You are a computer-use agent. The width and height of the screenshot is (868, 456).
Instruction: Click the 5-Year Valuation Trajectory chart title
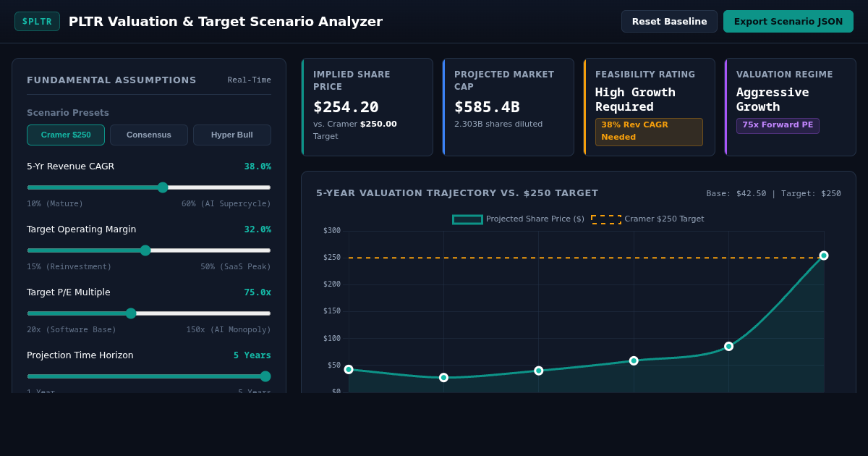point(457,193)
